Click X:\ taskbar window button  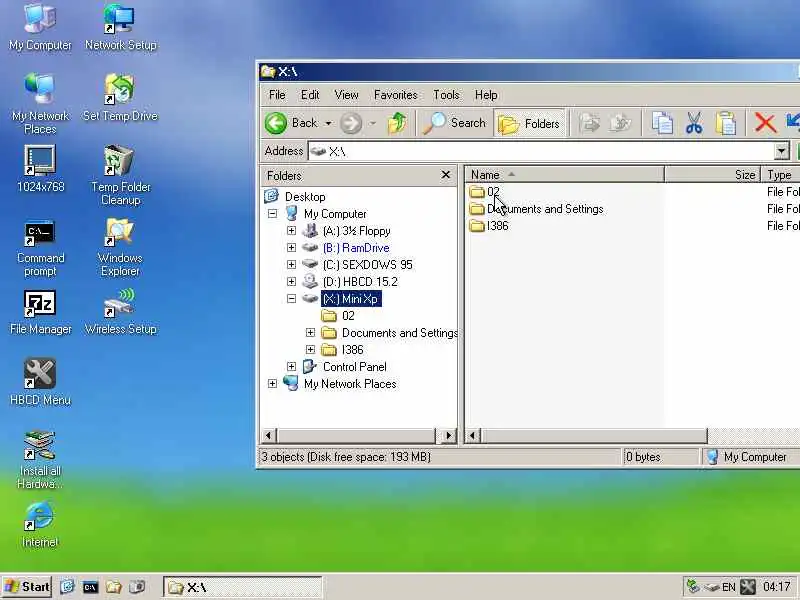[x=243, y=587]
